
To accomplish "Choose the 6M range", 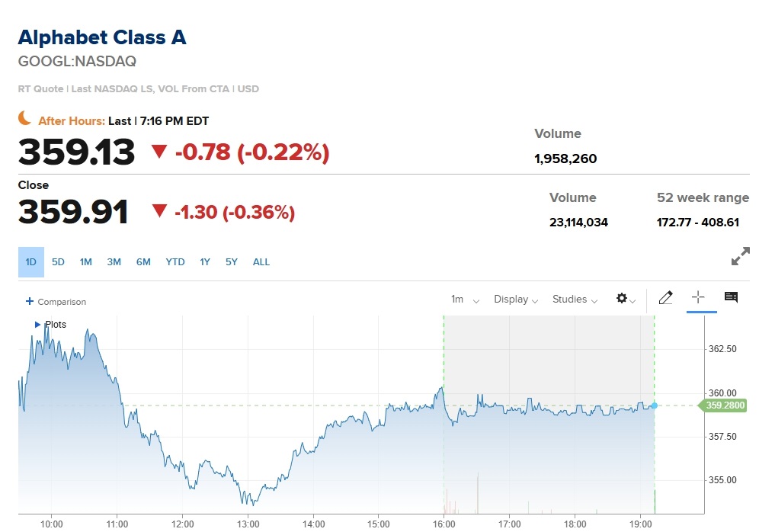I will (143, 262).
